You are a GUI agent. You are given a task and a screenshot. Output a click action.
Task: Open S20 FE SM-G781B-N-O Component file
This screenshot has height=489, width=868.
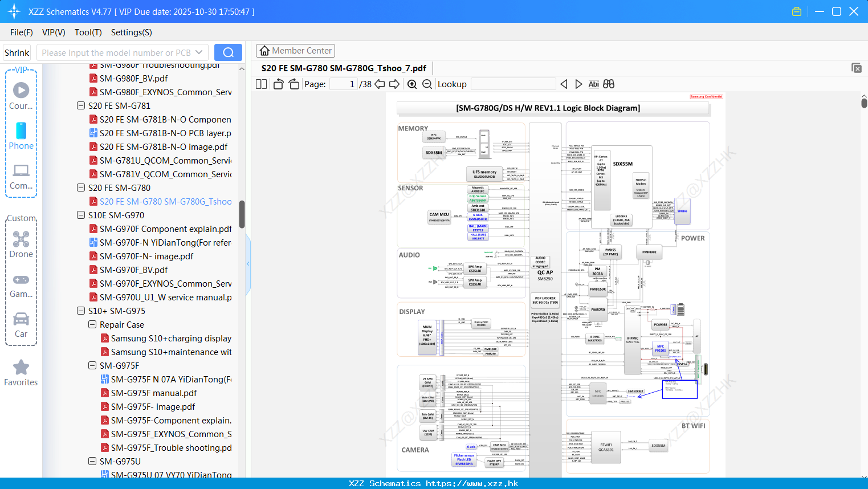[x=160, y=120]
